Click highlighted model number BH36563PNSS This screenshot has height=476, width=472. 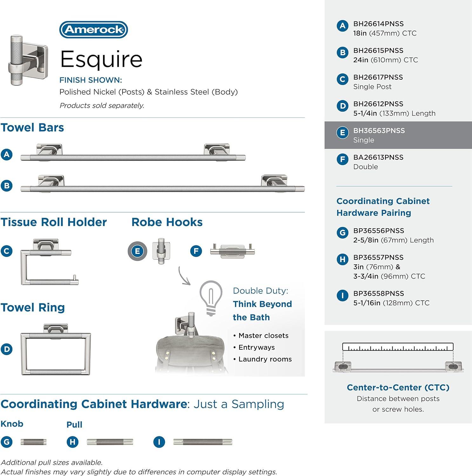click(379, 130)
